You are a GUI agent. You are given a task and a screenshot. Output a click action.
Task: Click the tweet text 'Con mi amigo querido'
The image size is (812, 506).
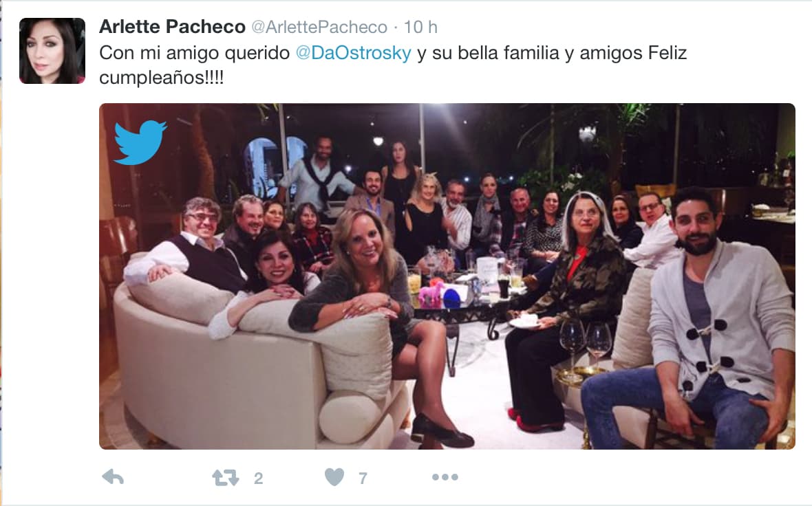tap(194, 53)
